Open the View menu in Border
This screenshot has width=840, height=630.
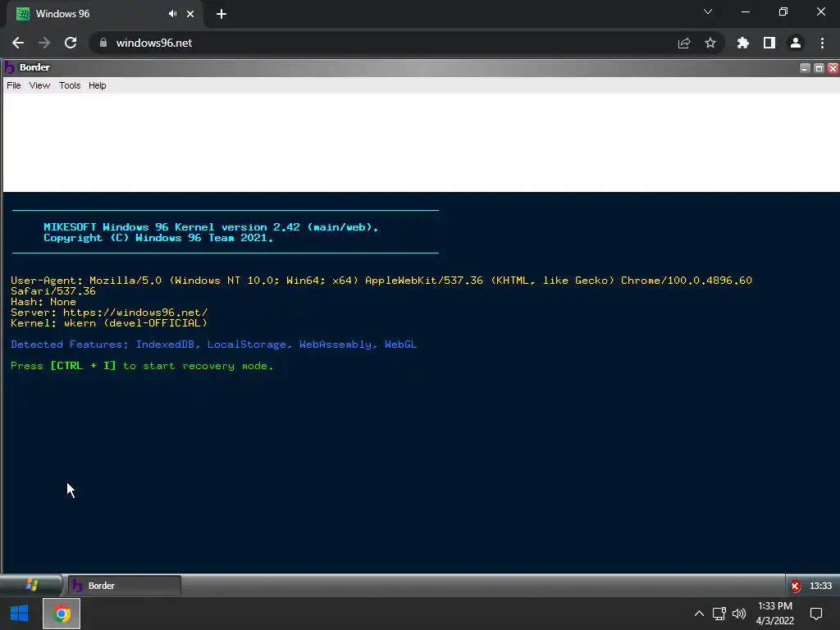39,85
